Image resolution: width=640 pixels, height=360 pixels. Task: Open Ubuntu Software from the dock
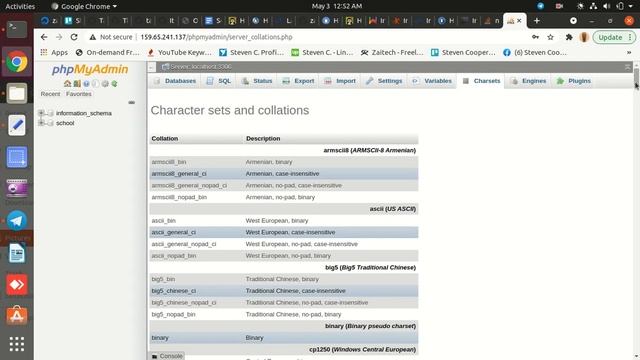[x=17, y=316]
